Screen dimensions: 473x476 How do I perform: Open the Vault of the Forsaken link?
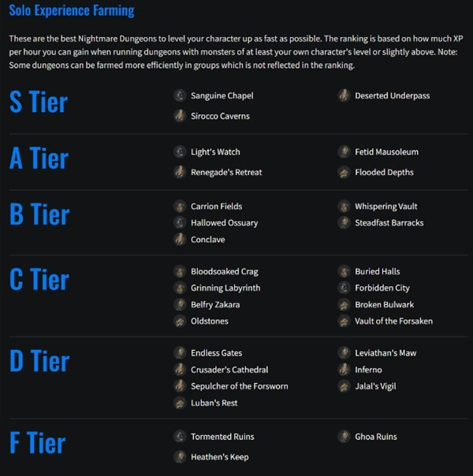click(x=393, y=322)
